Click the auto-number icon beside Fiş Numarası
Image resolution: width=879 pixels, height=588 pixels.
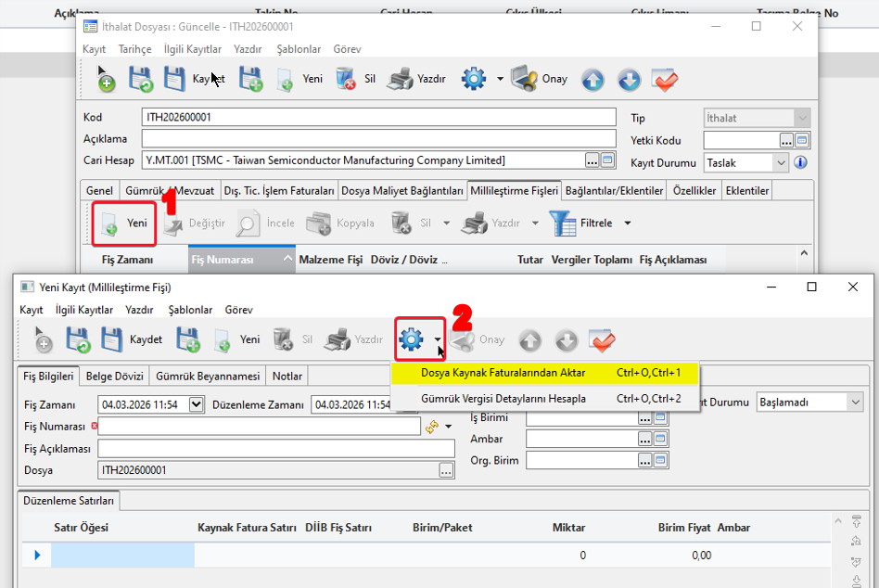click(432, 427)
